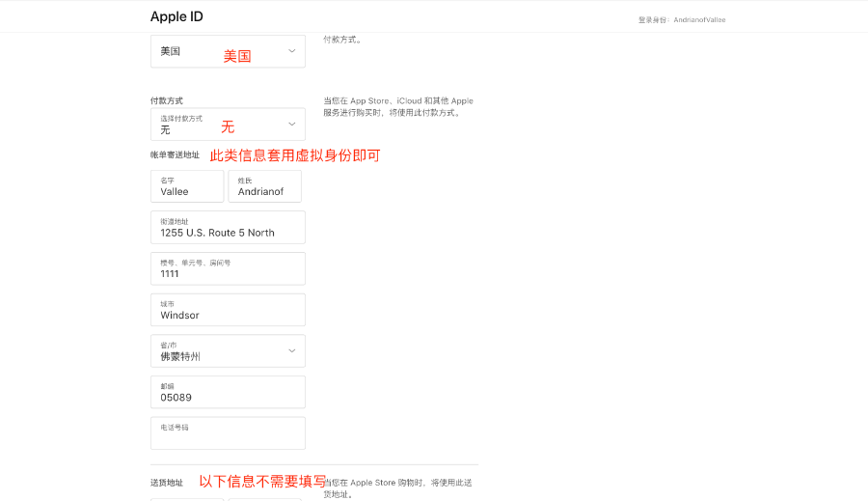Viewport: 868px width, 501px height.
Task: Click the chevron arrow on the 美国 country selector
Action: pyautogui.click(x=291, y=51)
